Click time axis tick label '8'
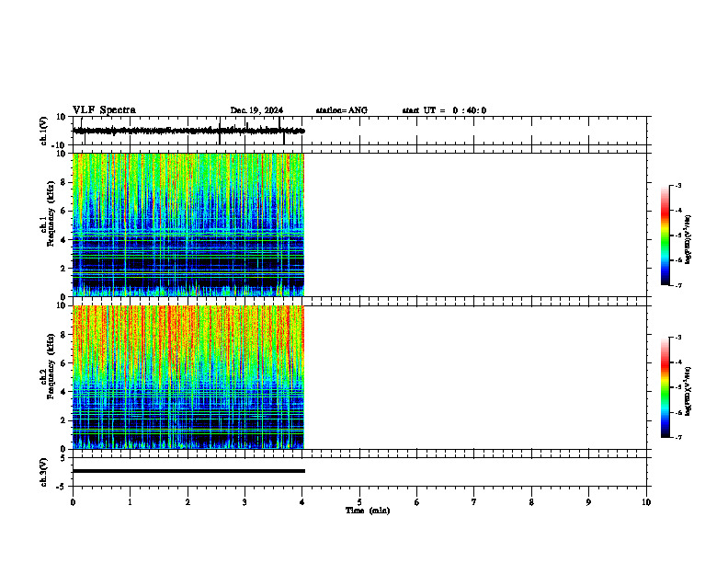This screenshot has width=728, height=563. [531, 502]
